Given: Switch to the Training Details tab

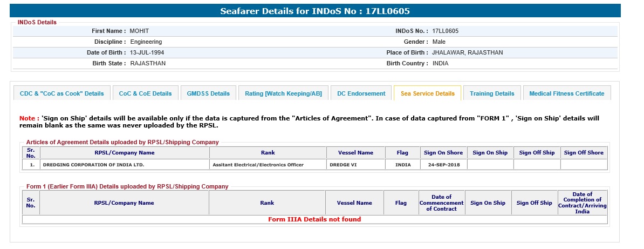Looking at the screenshot, I should (x=492, y=93).
